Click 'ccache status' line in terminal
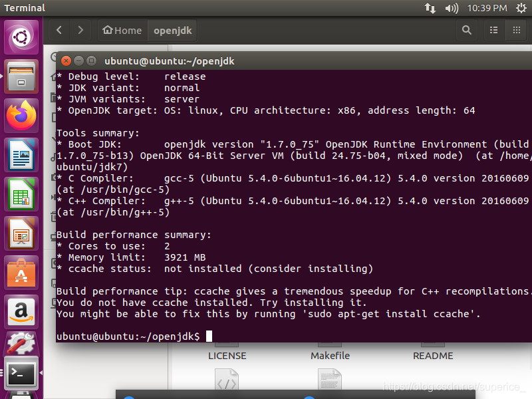The image size is (532, 399). (x=215, y=269)
